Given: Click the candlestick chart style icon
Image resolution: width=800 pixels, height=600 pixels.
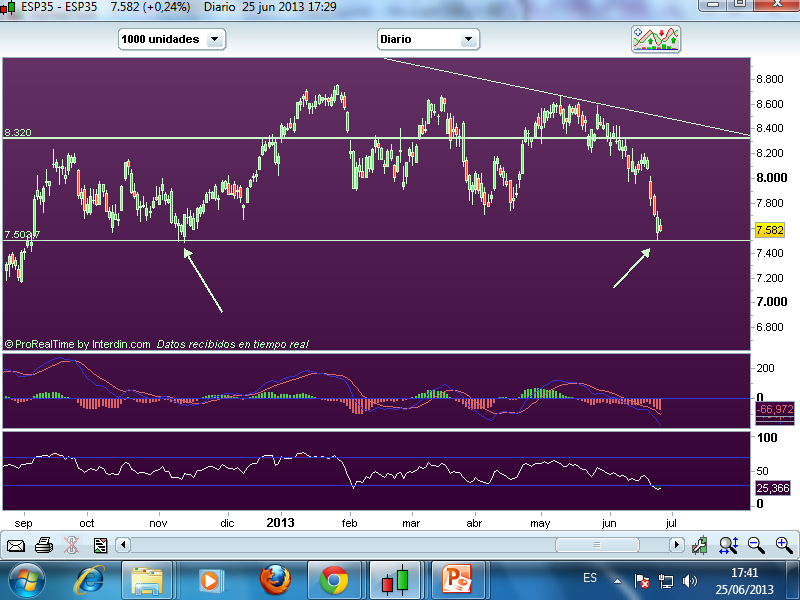Looking at the screenshot, I should (x=699, y=545).
